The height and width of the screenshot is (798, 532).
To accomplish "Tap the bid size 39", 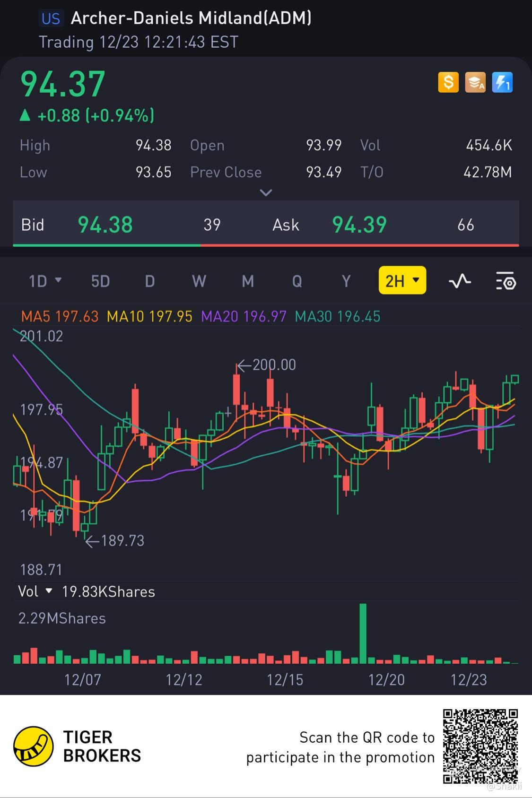I will tap(212, 225).
